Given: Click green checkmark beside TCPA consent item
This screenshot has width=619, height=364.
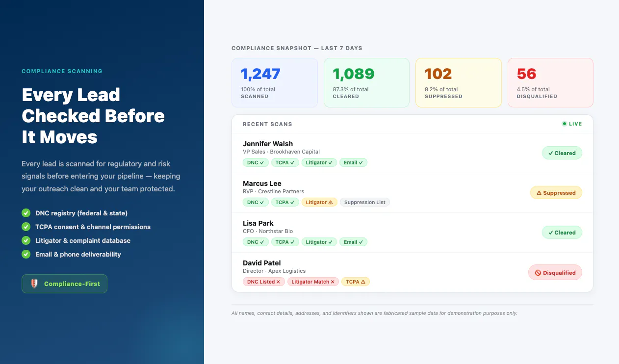Looking at the screenshot, I should pyautogui.click(x=26, y=227).
